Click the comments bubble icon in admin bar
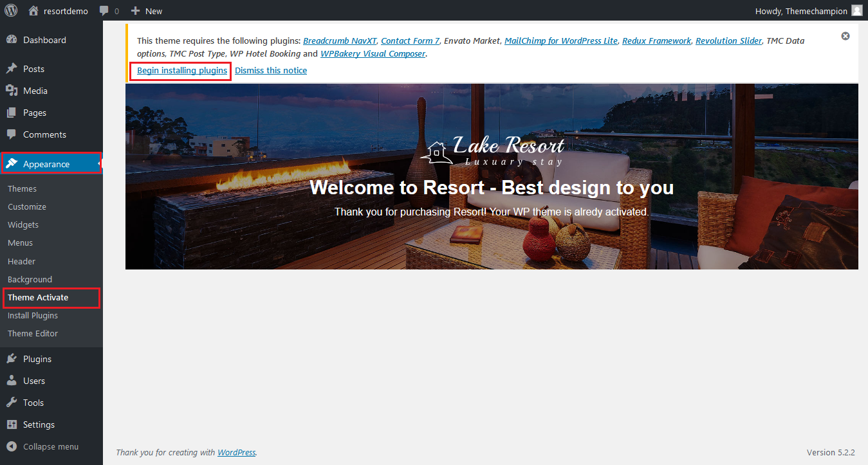 (104, 11)
